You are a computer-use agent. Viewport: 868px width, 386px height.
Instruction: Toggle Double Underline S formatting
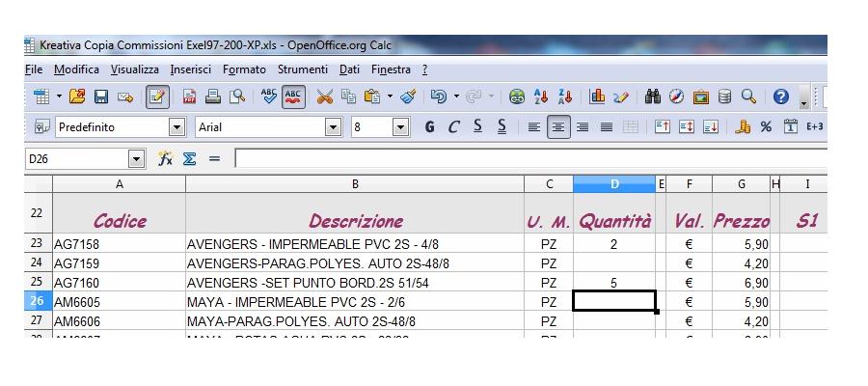coord(502,127)
